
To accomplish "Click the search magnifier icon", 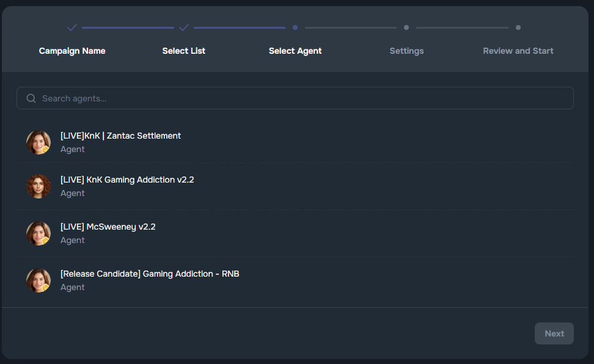I will (31, 98).
